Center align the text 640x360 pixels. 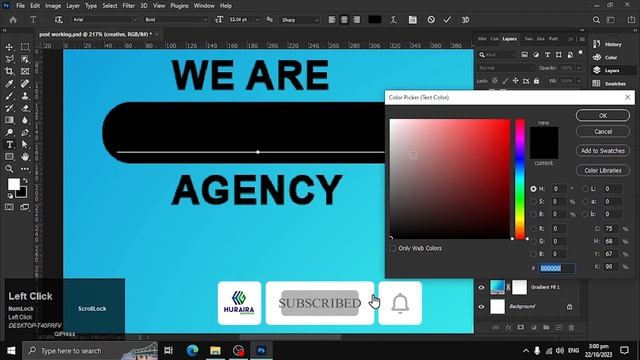(344, 20)
